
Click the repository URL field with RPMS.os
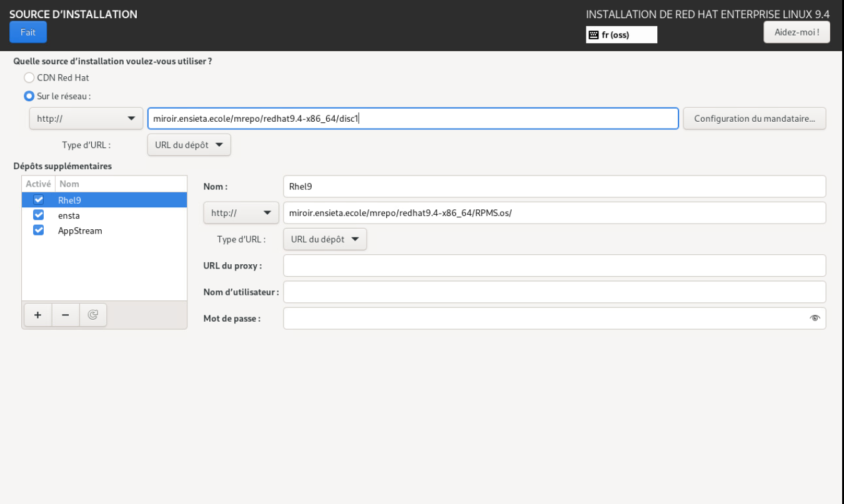click(x=555, y=213)
